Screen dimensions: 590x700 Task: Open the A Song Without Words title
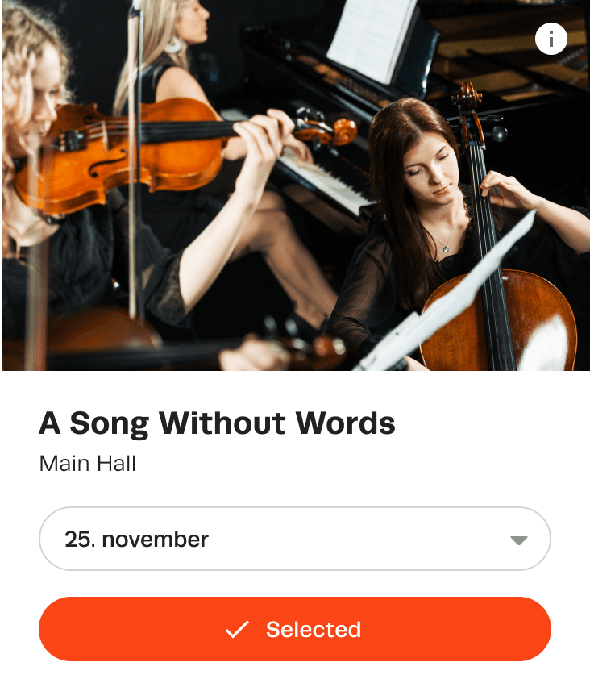coord(217,423)
